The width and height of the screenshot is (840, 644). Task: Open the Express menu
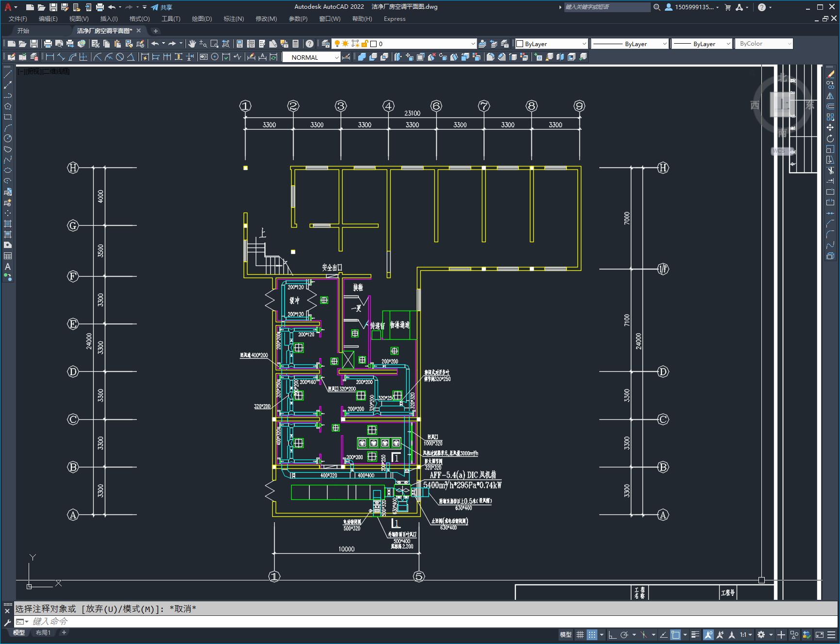coord(395,19)
